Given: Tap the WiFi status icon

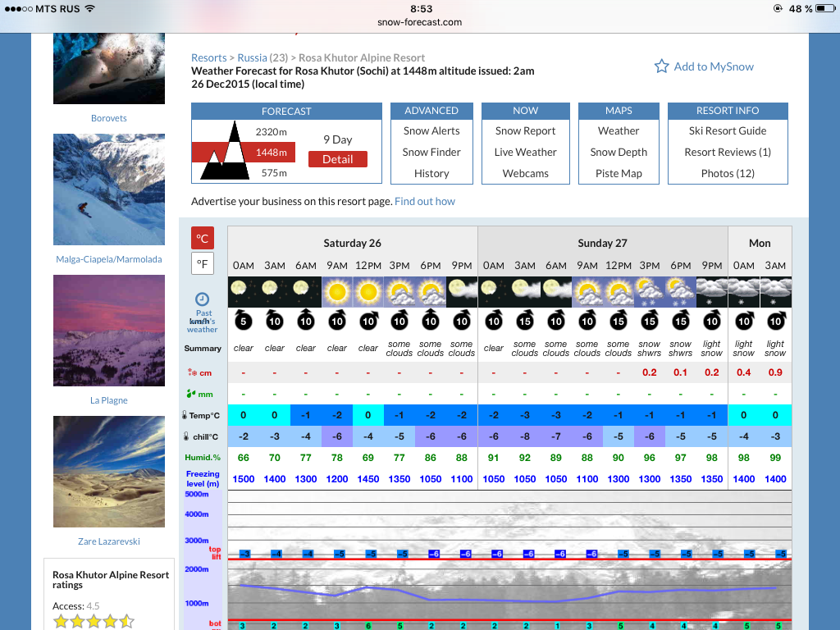Looking at the screenshot, I should [x=90, y=8].
